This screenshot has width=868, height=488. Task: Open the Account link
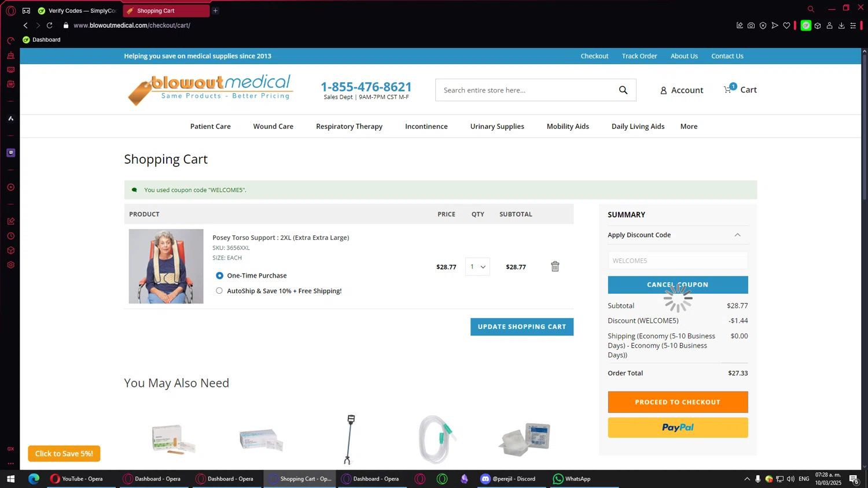pos(682,90)
